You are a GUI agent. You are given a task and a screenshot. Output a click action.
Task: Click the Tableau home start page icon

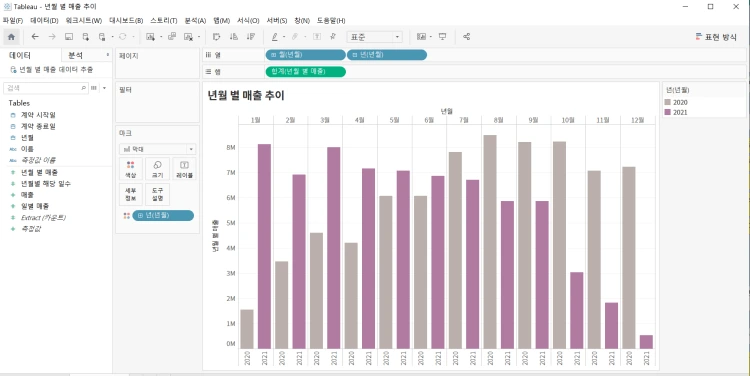coord(11,37)
